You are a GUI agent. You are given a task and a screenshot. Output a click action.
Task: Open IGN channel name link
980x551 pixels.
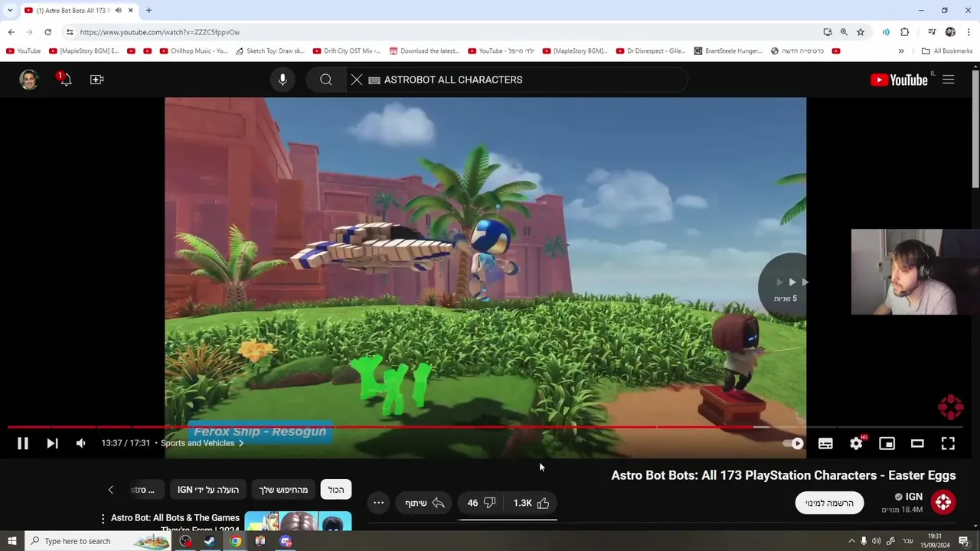tap(914, 497)
